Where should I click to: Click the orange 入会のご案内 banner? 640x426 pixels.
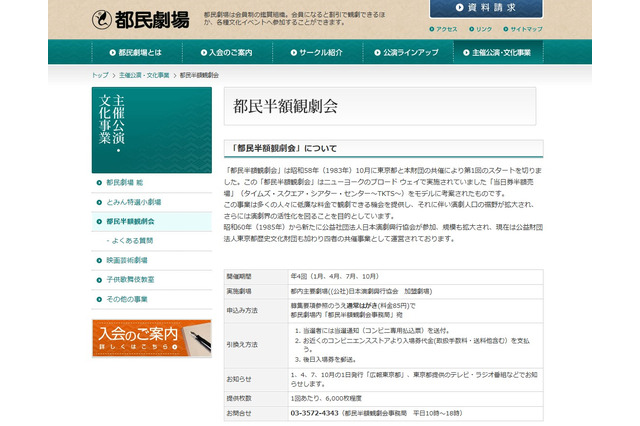point(152,338)
